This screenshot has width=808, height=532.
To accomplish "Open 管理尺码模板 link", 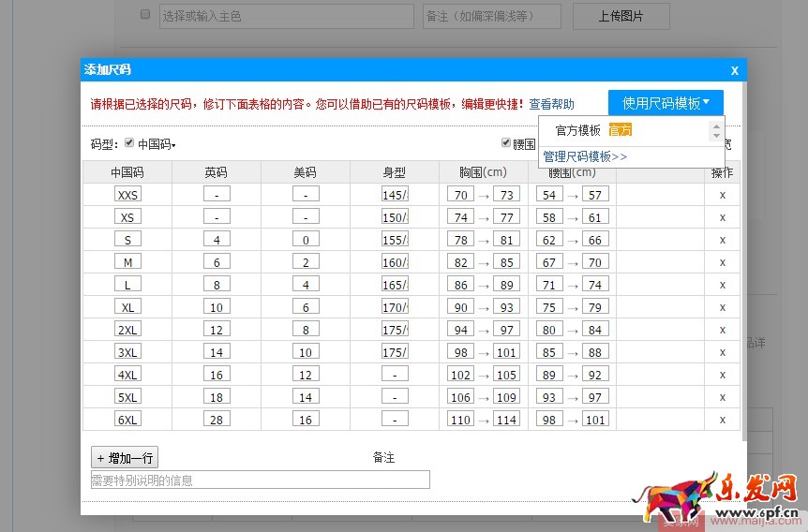I will (585, 156).
